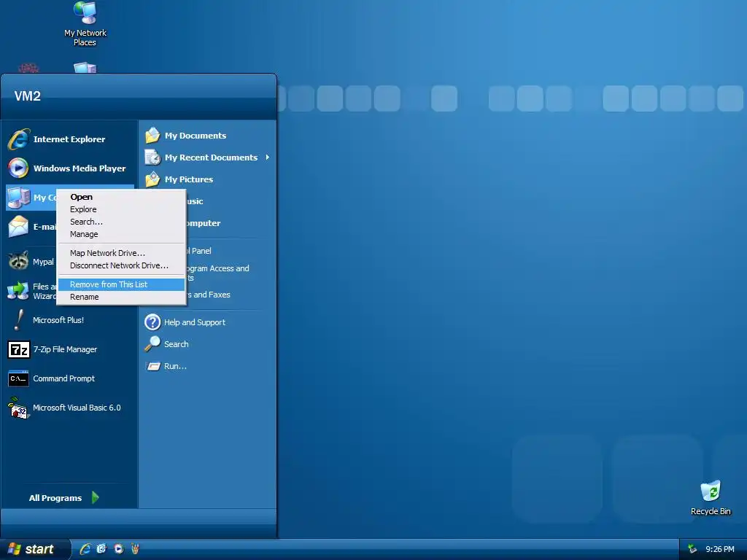The width and height of the screenshot is (747, 560).
Task: Click the 9:26 PM taskbar clock
Action: 720,550
